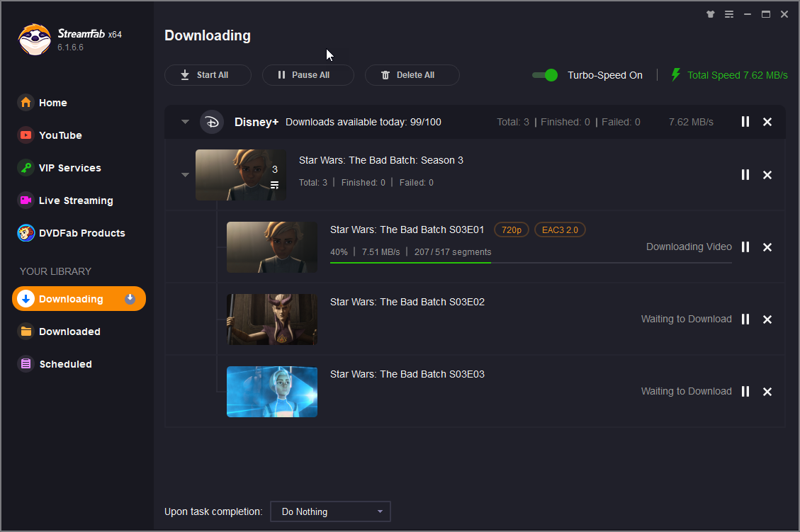Pause Bad Batch Season 3 downloads
800x532 pixels.
[745, 175]
